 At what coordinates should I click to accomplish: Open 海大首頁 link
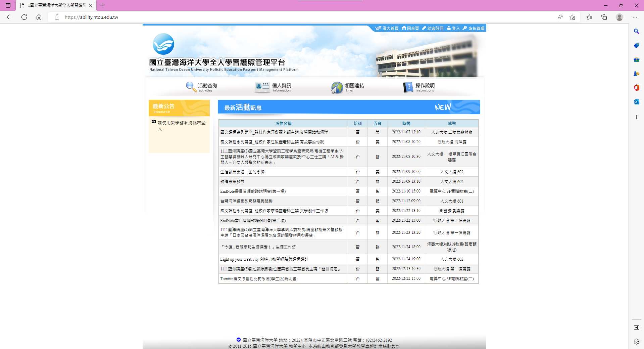[x=387, y=29]
